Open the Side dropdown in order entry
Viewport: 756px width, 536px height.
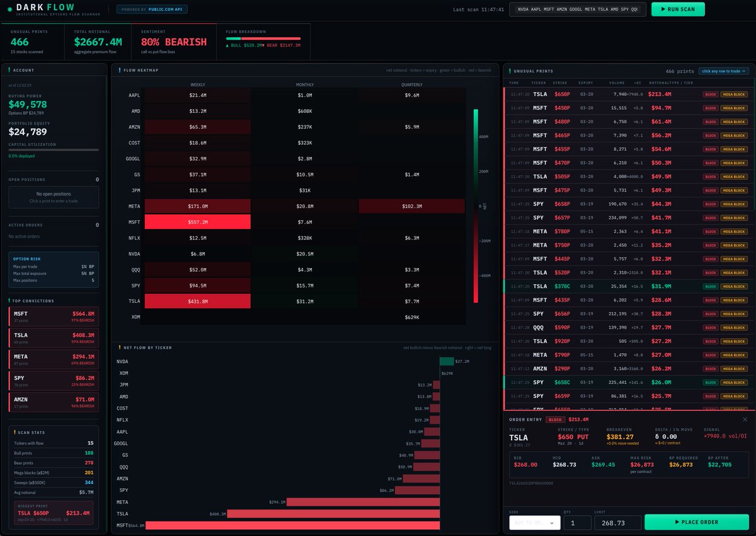point(535,522)
